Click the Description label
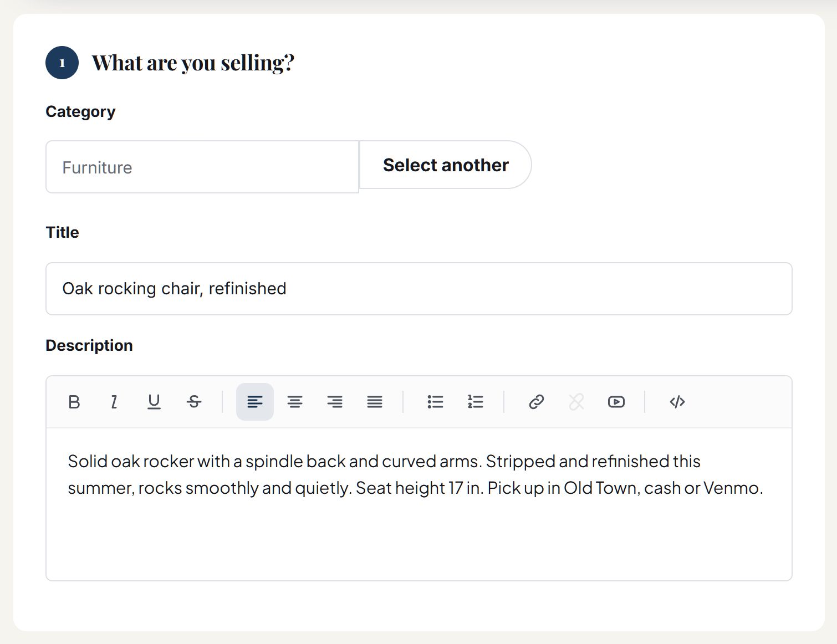This screenshot has width=837, height=644. pos(89,345)
